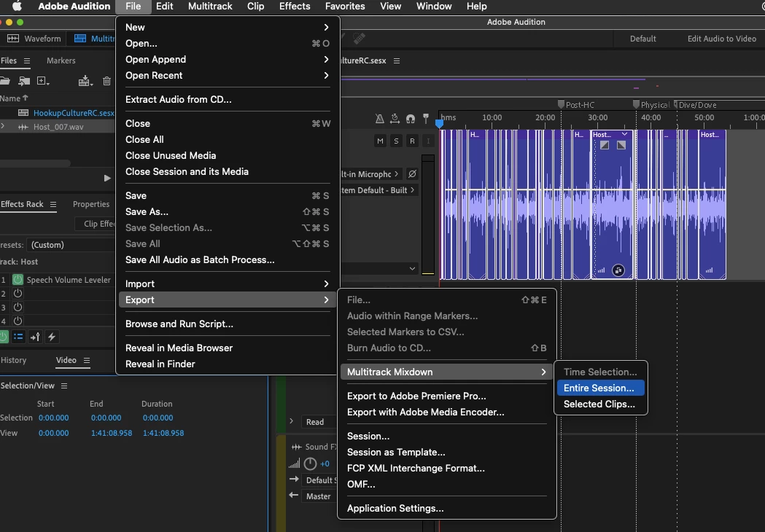
Task: Select Export to Adobe Premiere Pro
Action: point(446,396)
